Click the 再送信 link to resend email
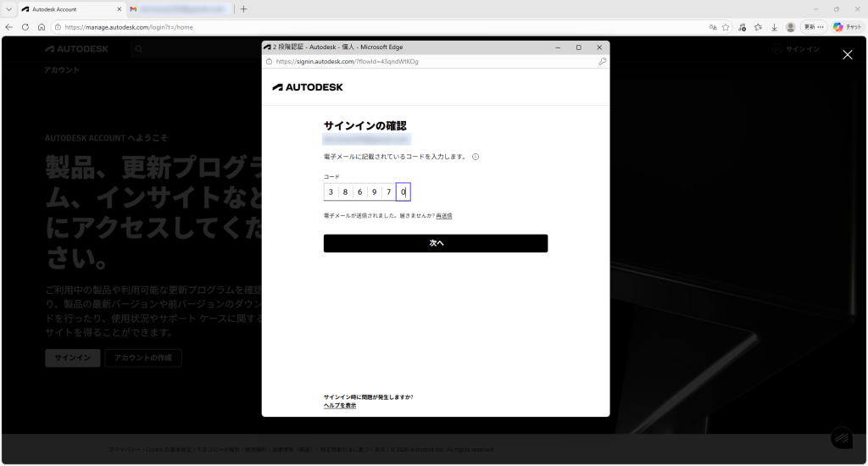The image size is (868, 466). point(444,216)
